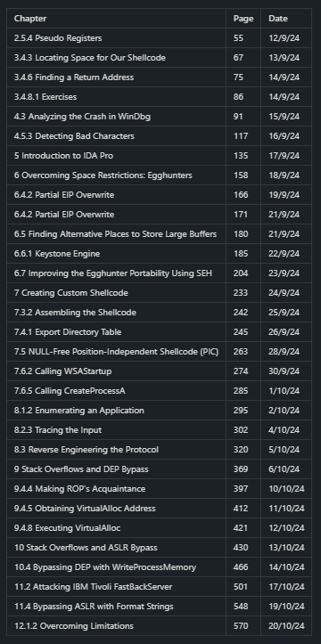Viewport: 321px width, 644px height.
Task: Click the date "10/10/24"
Action: 286,489
